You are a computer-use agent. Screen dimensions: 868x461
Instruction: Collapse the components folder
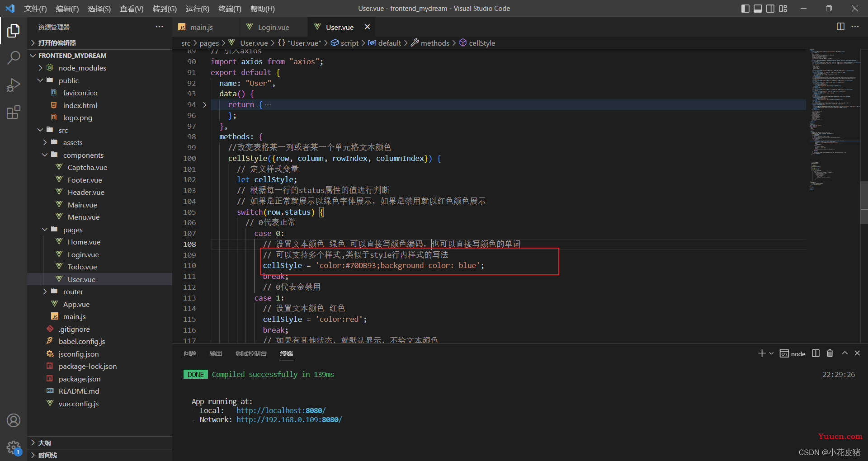coord(99,155)
